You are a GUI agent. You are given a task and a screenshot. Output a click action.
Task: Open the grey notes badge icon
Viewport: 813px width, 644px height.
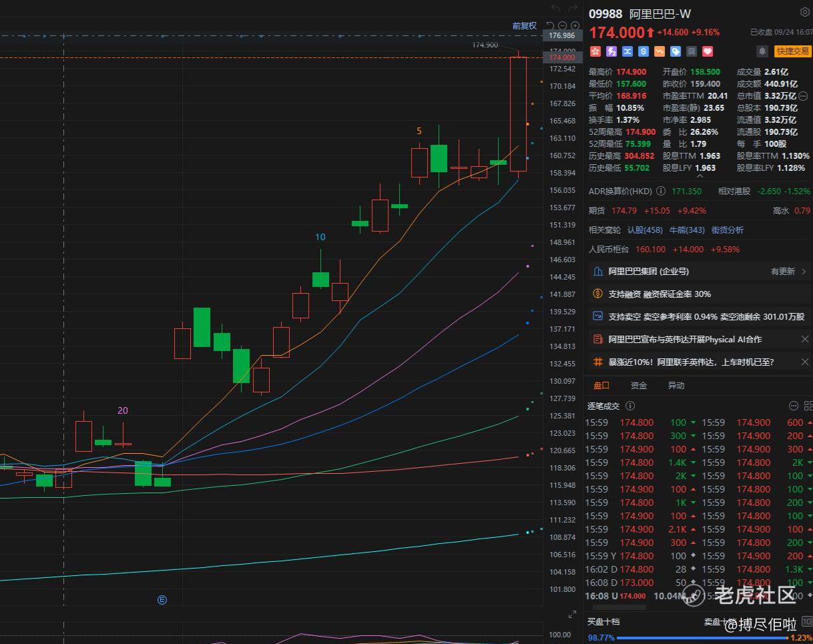click(692, 51)
